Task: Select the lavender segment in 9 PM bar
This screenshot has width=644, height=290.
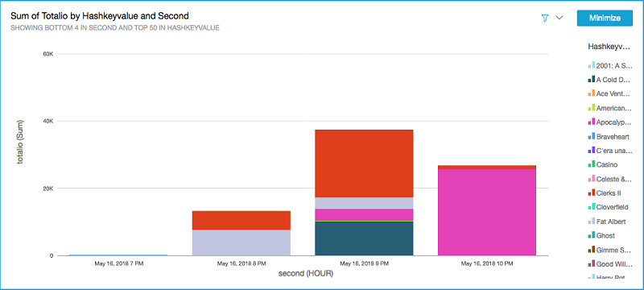Action: [364, 203]
